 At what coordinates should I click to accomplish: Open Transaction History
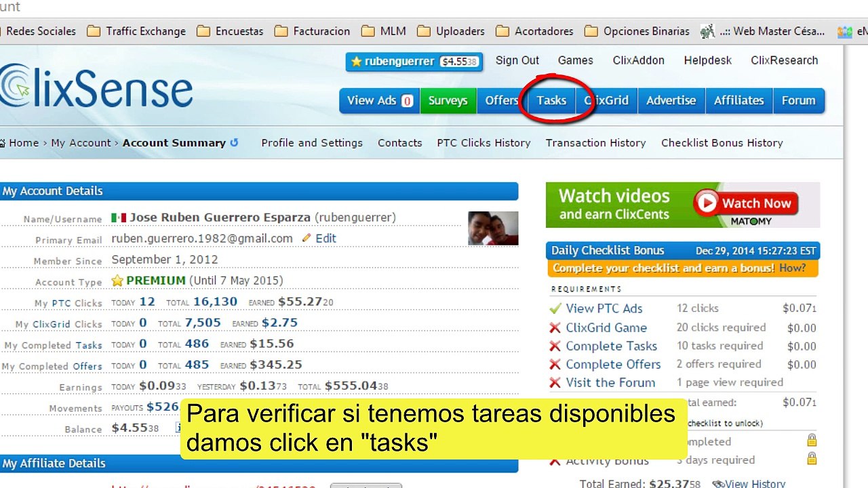coord(596,143)
